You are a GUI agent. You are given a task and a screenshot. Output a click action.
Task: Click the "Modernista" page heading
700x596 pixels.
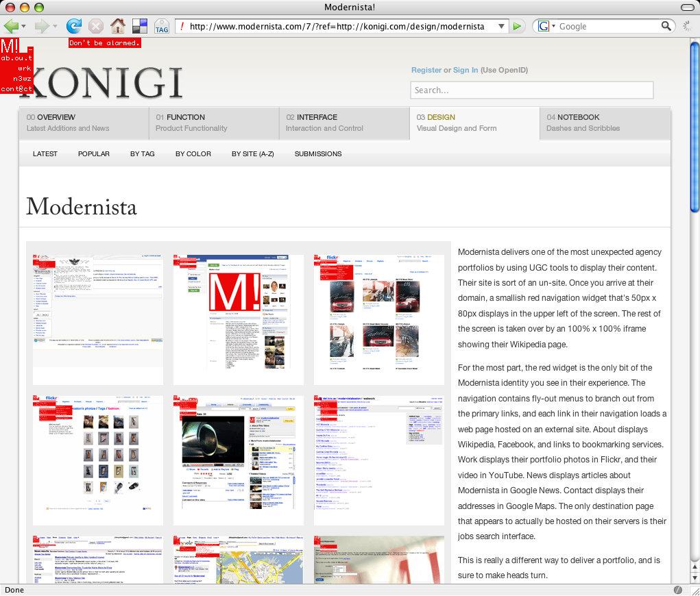pyautogui.click(x=82, y=207)
